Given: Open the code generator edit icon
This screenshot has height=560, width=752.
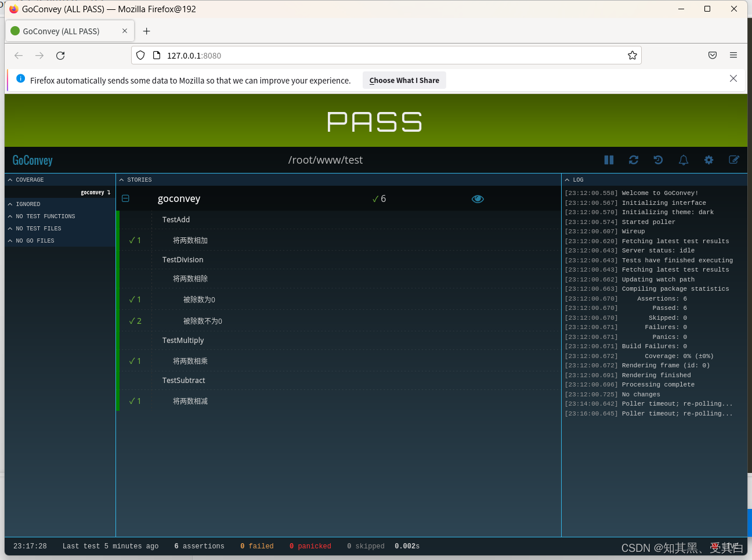Looking at the screenshot, I should tap(734, 160).
